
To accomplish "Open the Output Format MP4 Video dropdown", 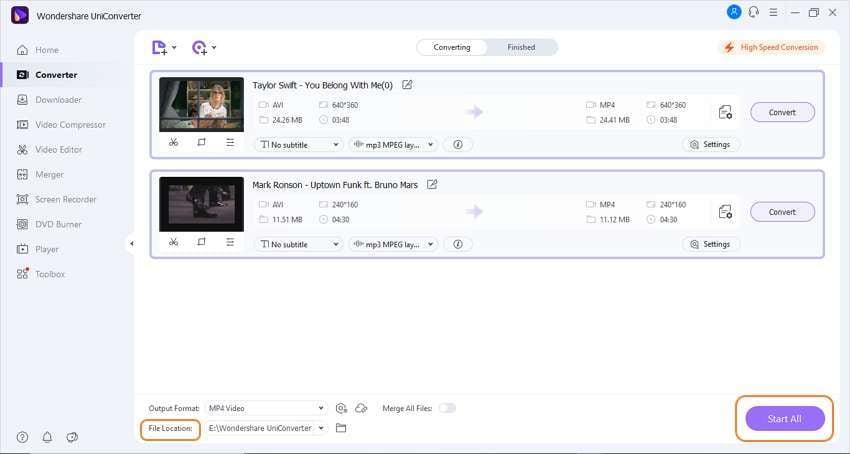I will (266, 408).
